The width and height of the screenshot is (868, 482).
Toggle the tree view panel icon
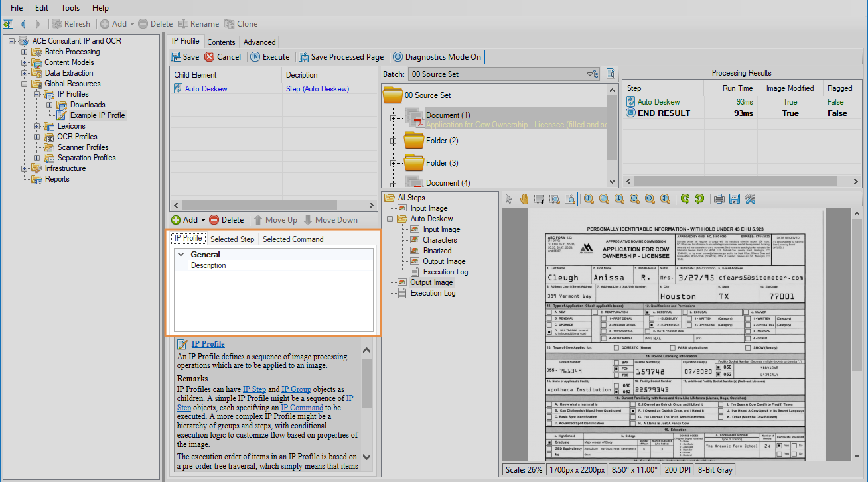click(8, 24)
